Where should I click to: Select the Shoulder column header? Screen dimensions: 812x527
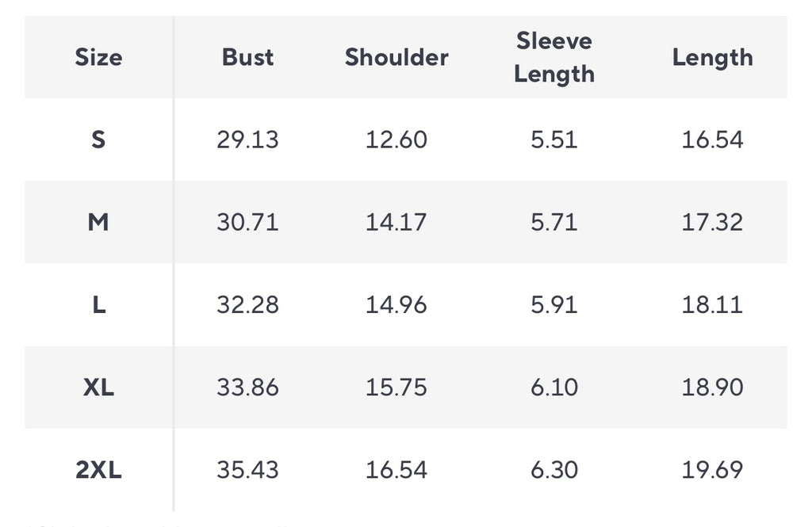tap(396, 57)
